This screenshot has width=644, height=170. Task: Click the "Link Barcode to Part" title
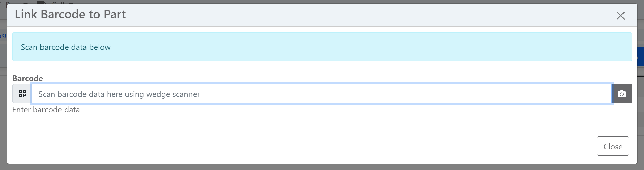(70, 14)
